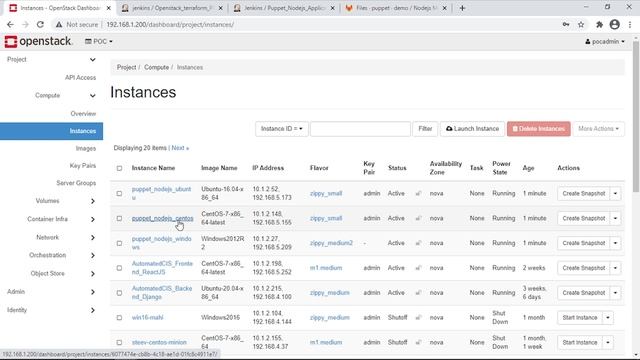The width and height of the screenshot is (640, 360).
Task: Open action dropdown arrow for puppet_nodejs_ubuntu
Action: 615,193
